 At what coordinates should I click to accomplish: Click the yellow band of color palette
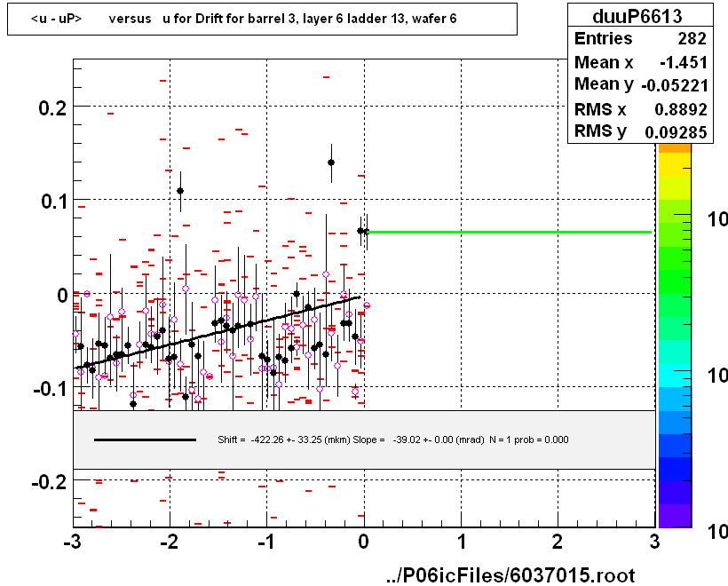(675, 164)
